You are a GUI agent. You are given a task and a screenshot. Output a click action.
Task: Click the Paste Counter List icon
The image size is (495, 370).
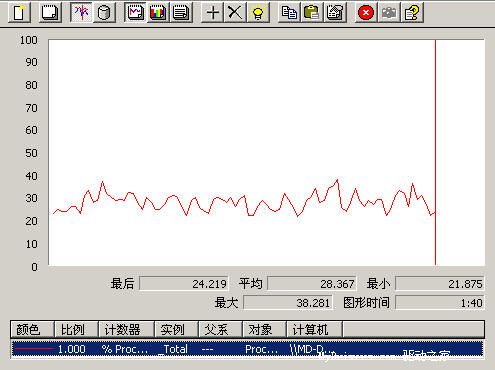point(312,13)
